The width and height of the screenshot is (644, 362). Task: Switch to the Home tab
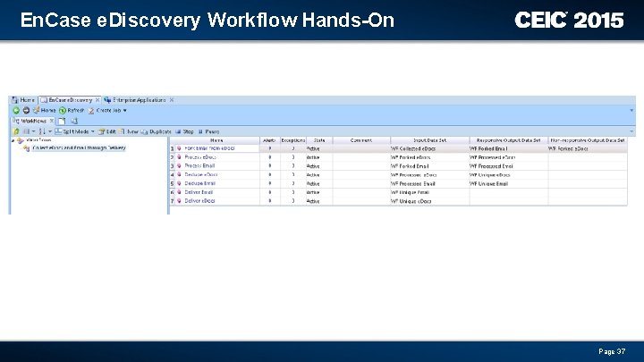[x=23, y=100]
